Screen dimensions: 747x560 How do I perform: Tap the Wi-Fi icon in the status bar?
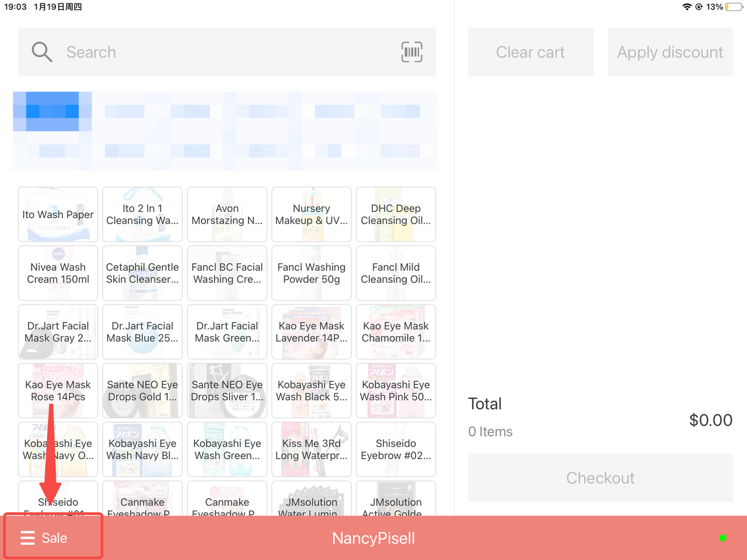pyautogui.click(x=687, y=7)
